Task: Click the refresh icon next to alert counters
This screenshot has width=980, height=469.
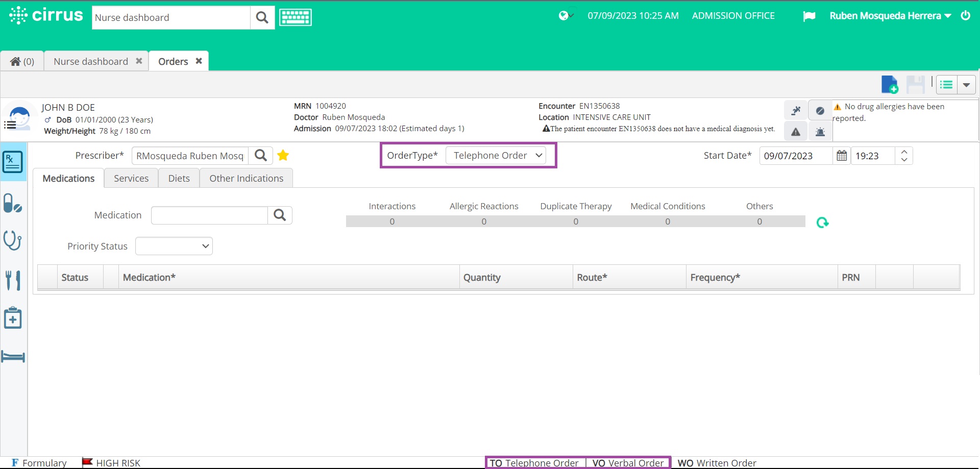Action: coord(822,223)
